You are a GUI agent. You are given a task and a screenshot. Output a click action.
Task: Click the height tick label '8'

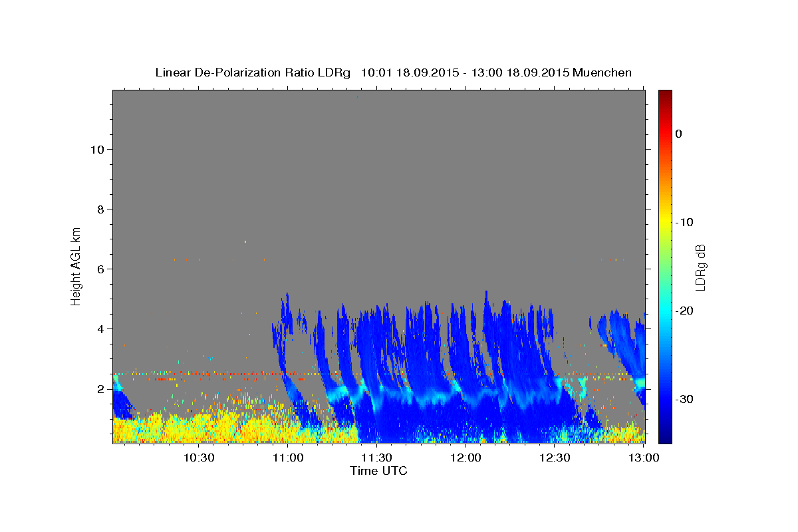click(99, 209)
